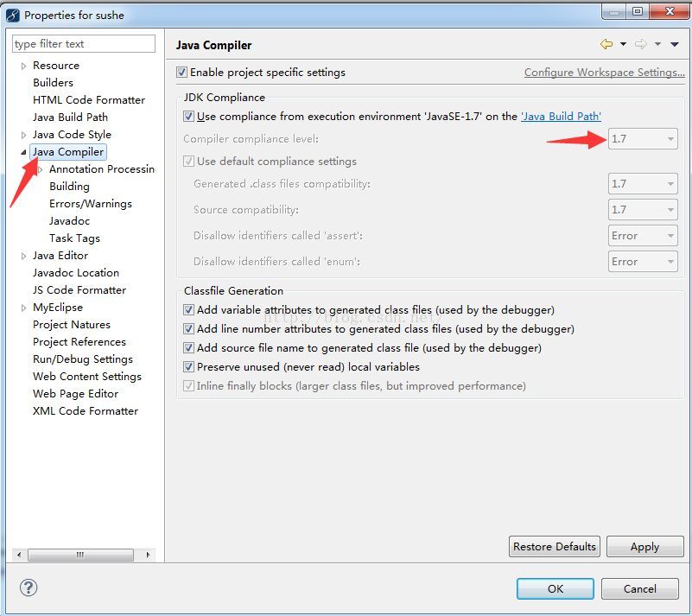The width and height of the screenshot is (692, 616).
Task: Select HTML Code Formatter page
Action: (x=89, y=99)
